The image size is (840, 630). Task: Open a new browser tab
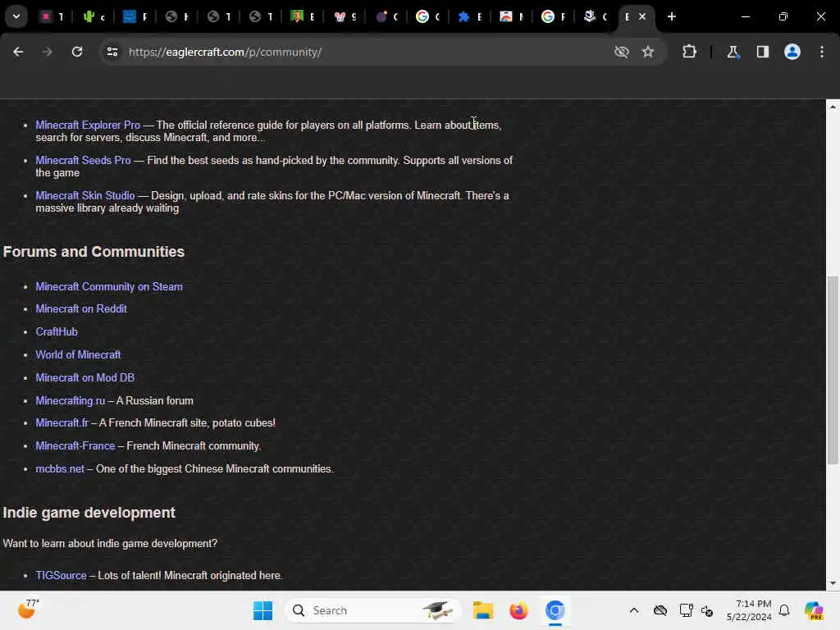672,16
